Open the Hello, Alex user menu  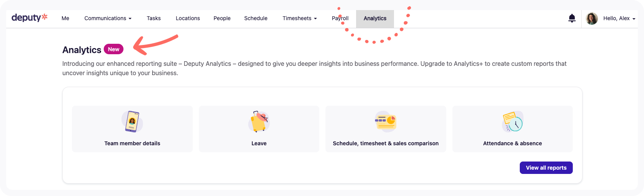pos(619,18)
